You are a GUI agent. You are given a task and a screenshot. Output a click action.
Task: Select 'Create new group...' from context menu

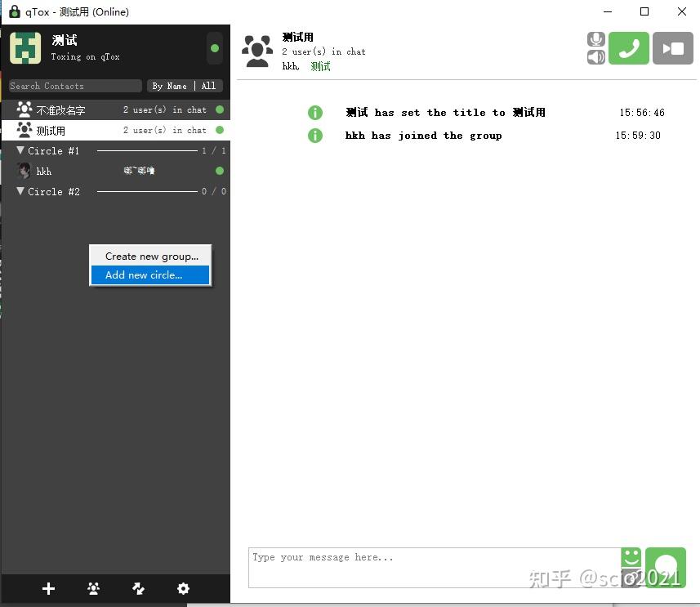pos(150,256)
